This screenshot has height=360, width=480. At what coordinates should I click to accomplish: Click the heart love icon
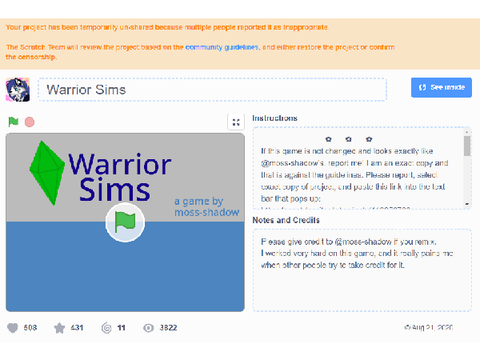coord(13,328)
